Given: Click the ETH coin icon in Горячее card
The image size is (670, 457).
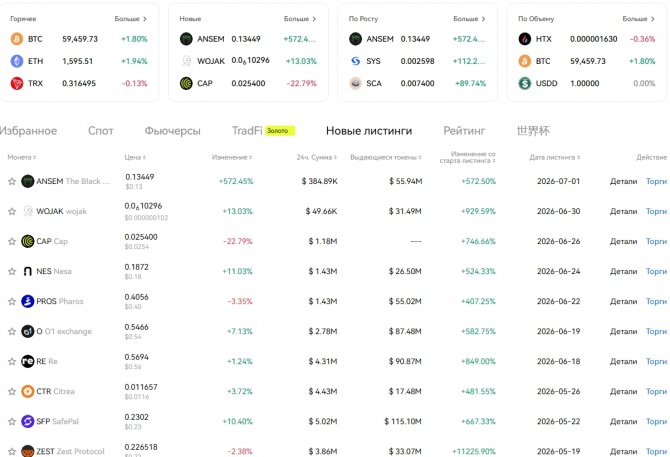Looking at the screenshot, I should [17, 61].
